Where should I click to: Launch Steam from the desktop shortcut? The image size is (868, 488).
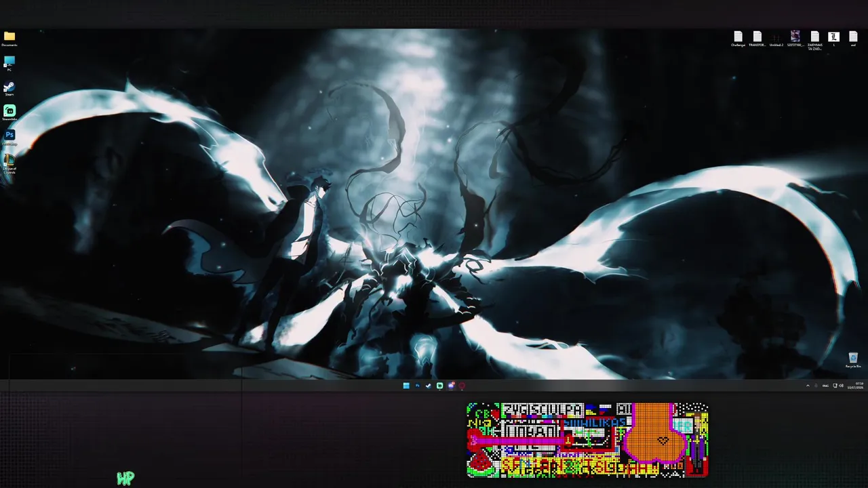pos(9,89)
